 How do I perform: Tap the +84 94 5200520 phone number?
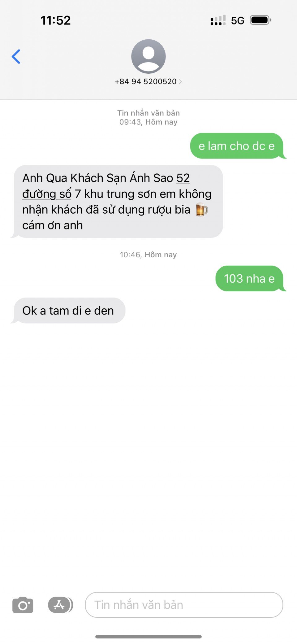coord(145,81)
